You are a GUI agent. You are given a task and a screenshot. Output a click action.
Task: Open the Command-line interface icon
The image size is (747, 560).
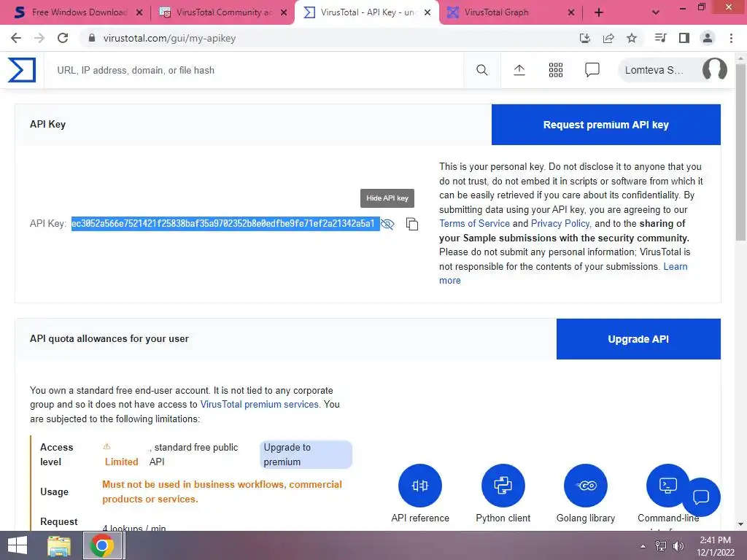click(x=667, y=485)
